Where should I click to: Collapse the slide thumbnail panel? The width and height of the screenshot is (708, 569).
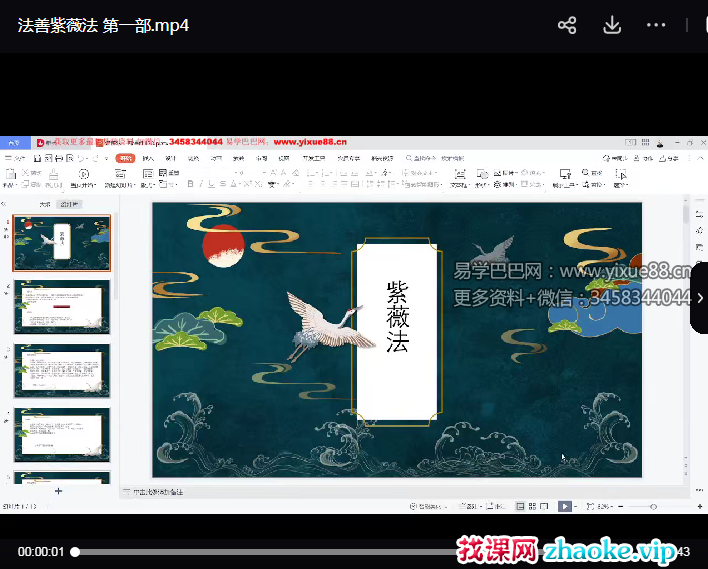pos(5,203)
